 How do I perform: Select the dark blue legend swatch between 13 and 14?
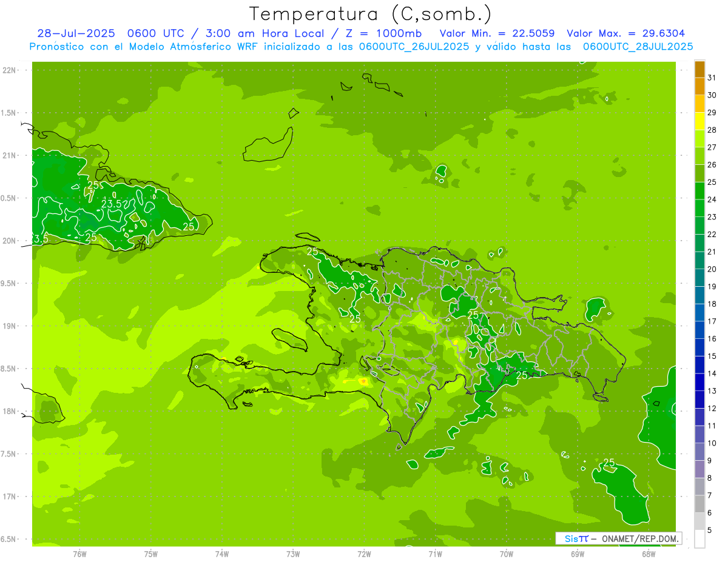[699, 383]
